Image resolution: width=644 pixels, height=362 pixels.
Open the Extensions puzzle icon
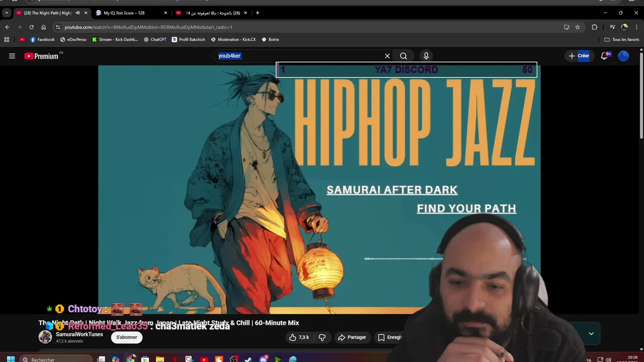[x=594, y=27]
